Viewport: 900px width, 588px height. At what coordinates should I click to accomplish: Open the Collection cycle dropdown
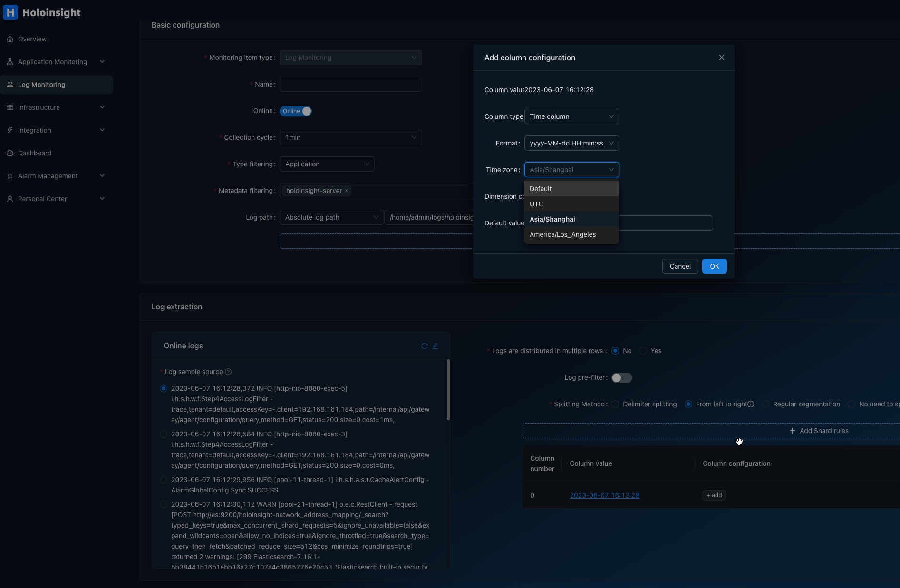[351, 137]
